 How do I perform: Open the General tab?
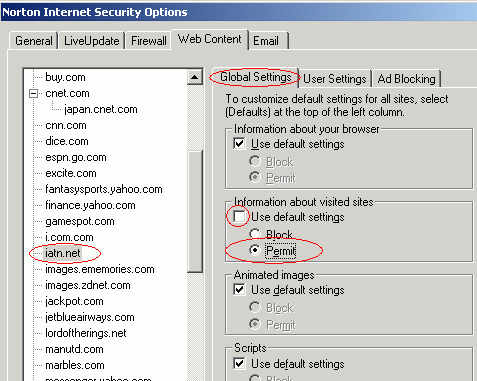click(x=34, y=41)
